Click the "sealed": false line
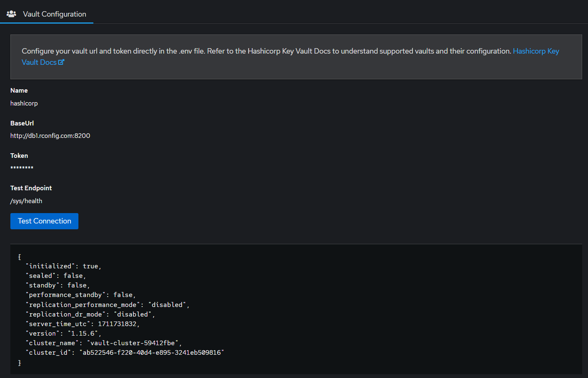Screen dimensions: 588x378 56,276
